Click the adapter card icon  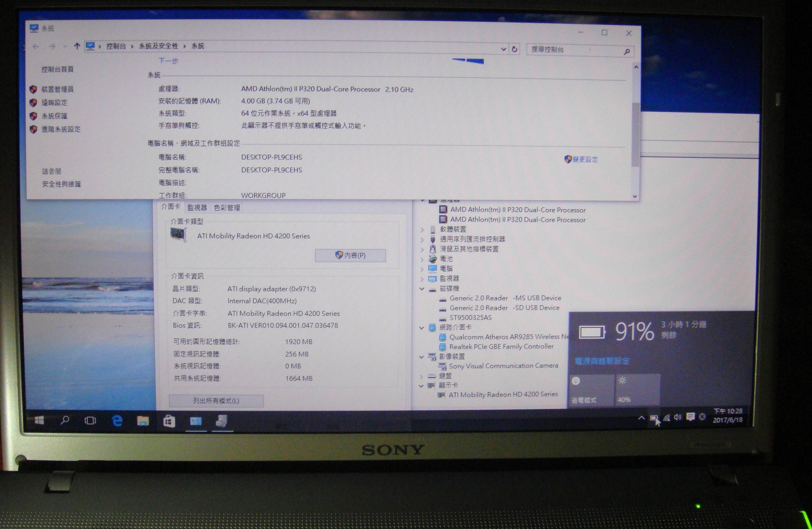click(179, 234)
